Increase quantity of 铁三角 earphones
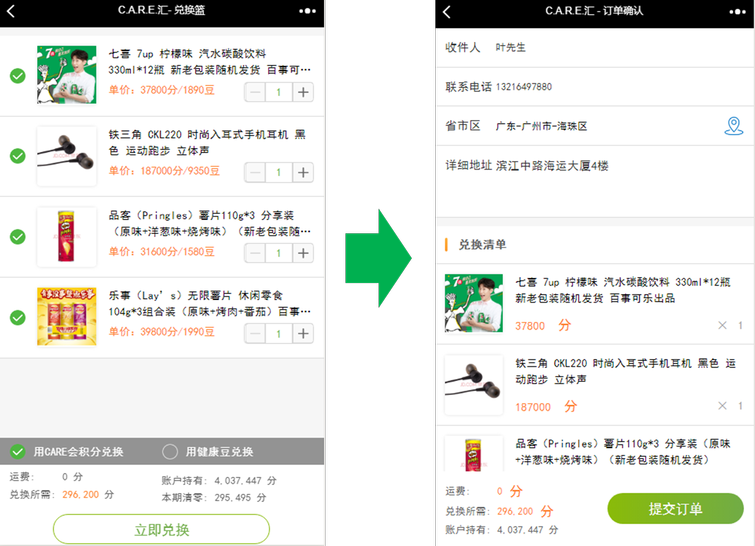The height and width of the screenshot is (546, 755). click(303, 172)
